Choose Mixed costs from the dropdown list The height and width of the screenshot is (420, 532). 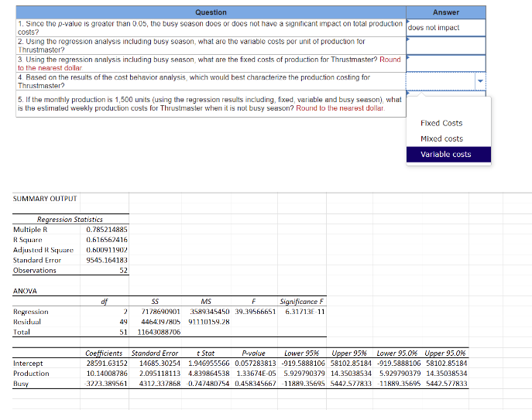coord(441,138)
